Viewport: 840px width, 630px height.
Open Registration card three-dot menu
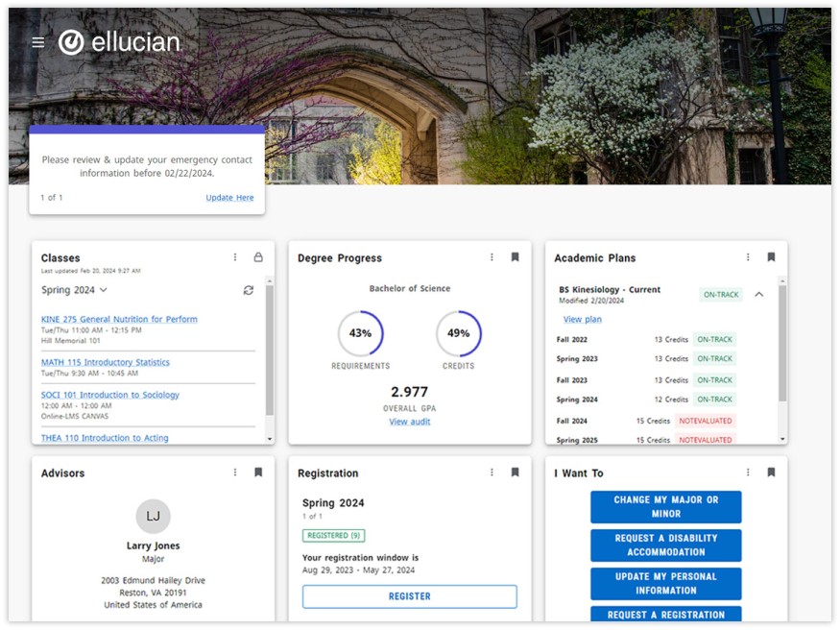(492, 472)
